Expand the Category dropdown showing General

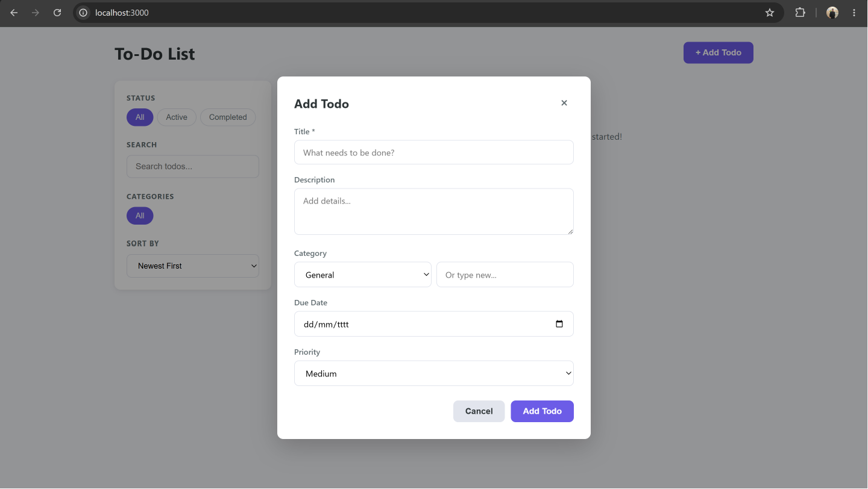pyautogui.click(x=363, y=275)
